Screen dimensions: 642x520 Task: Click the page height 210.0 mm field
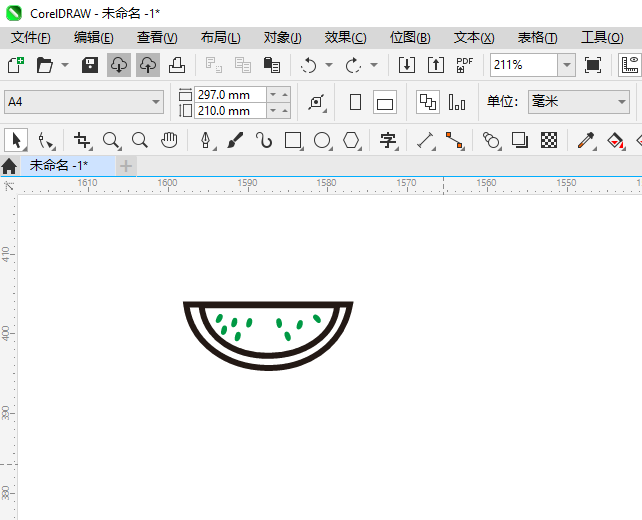point(230,111)
